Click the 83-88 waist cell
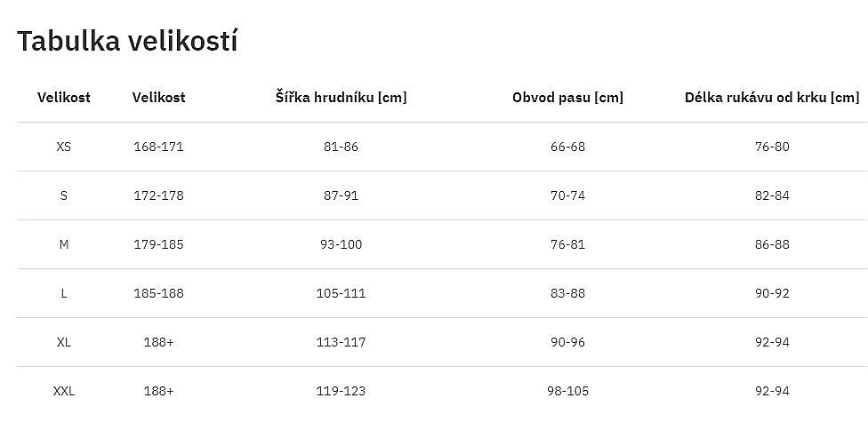 pos(567,293)
